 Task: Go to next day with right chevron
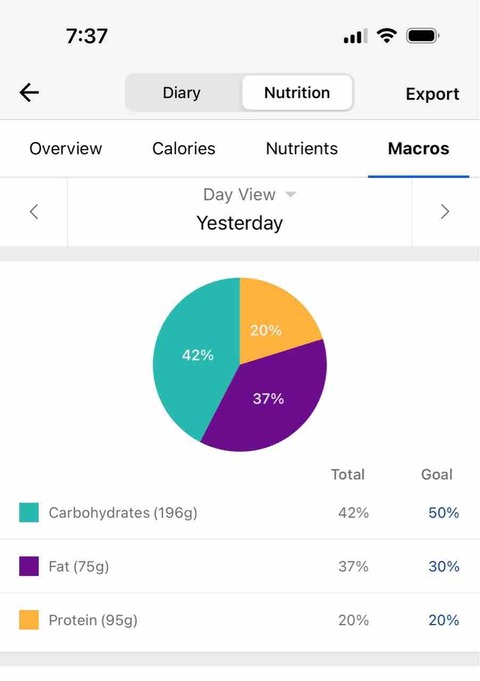point(445,212)
